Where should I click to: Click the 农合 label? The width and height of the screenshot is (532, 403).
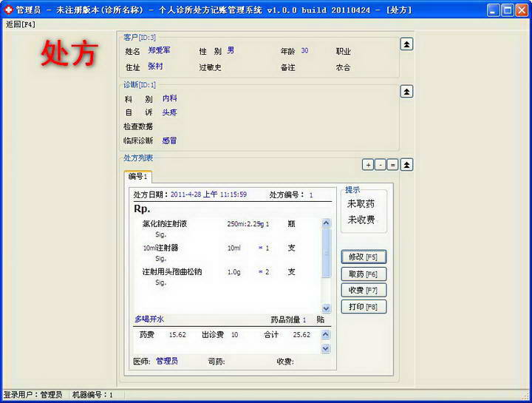[343, 67]
